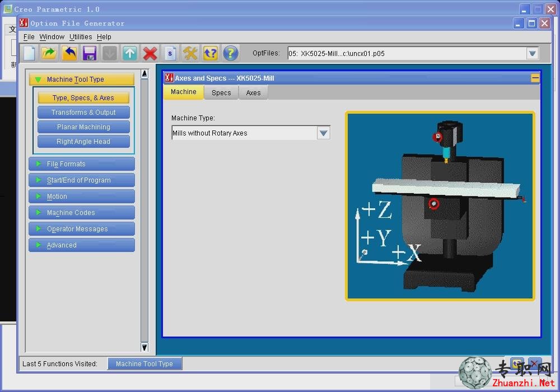The width and height of the screenshot is (560, 392).
Task: Open the Utilities menu
Action: (81, 37)
